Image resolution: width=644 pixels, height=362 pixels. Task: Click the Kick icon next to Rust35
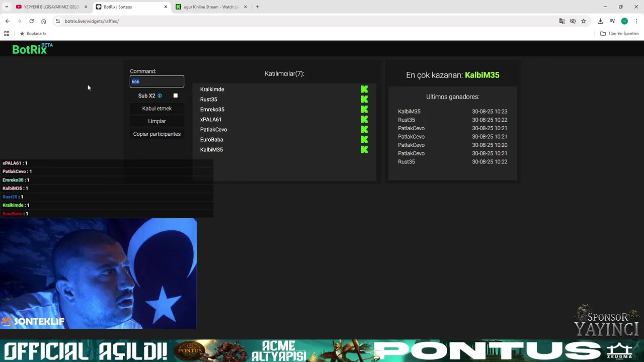[364, 99]
